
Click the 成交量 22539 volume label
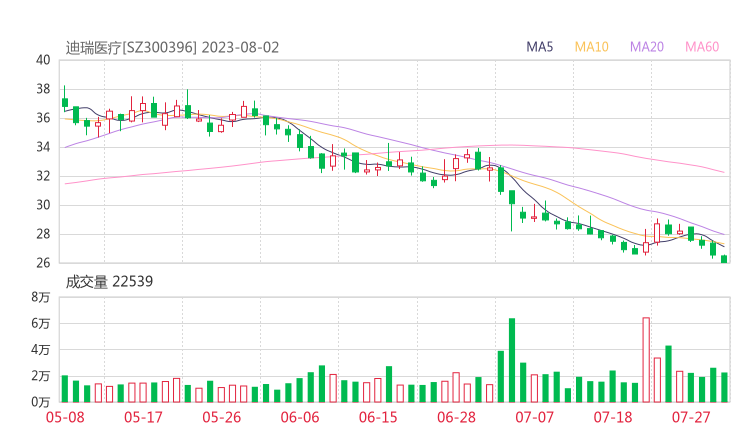[x=109, y=282]
